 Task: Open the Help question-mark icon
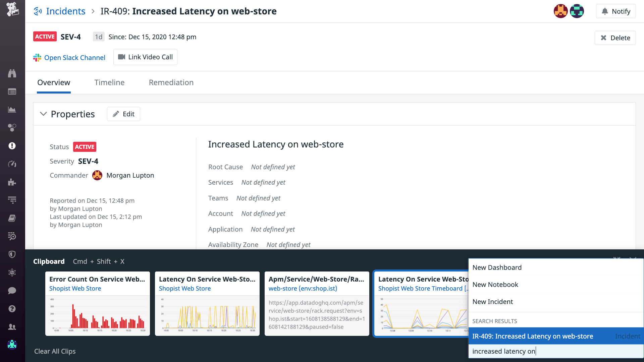12,309
